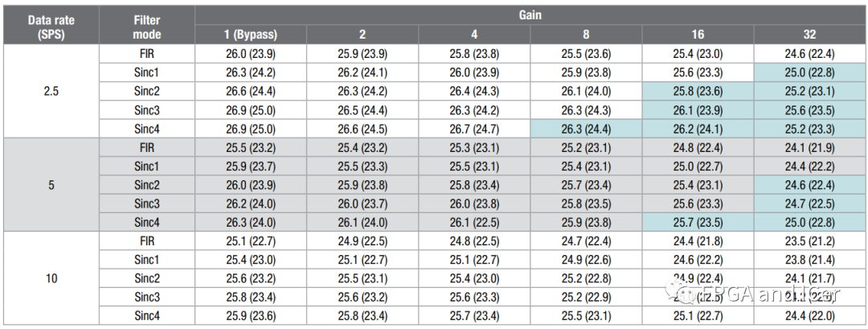Click cell 25.9 (23.6) in last row
The height and width of the screenshot is (329, 868).
tap(251, 316)
